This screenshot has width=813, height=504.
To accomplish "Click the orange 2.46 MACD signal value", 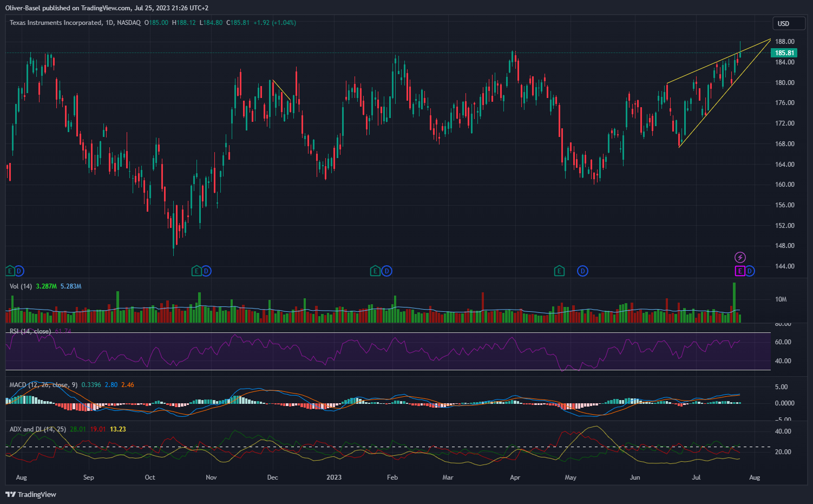I will point(128,384).
